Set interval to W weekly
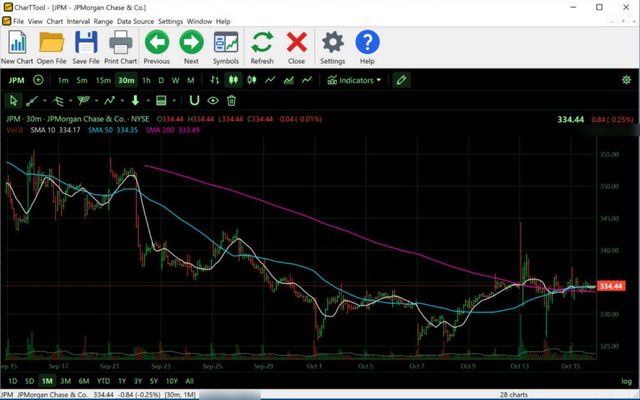This screenshot has width=640, height=400. [x=176, y=80]
